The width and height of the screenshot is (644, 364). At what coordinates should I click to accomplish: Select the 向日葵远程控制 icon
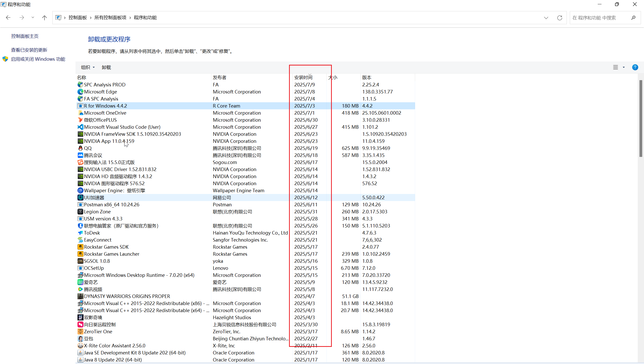[x=80, y=324]
